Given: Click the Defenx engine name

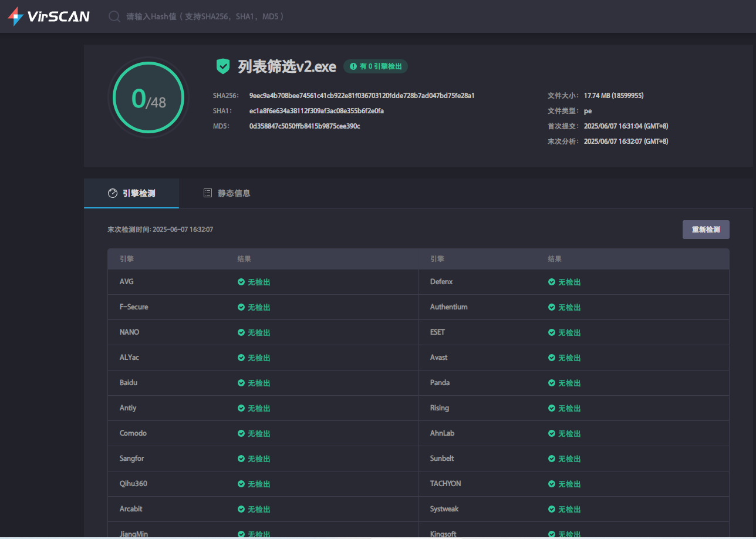Looking at the screenshot, I should (441, 282).
